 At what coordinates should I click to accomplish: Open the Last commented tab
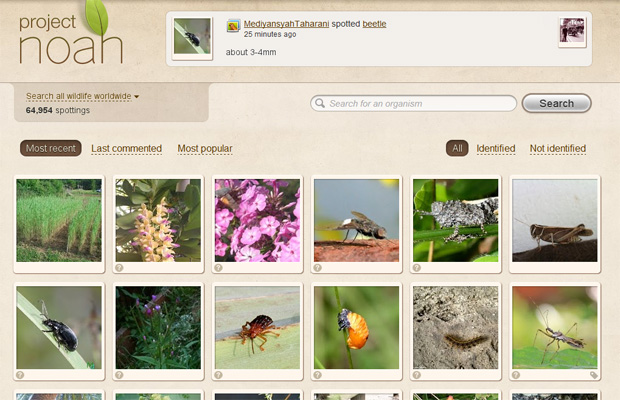click(x=126, y=149)
